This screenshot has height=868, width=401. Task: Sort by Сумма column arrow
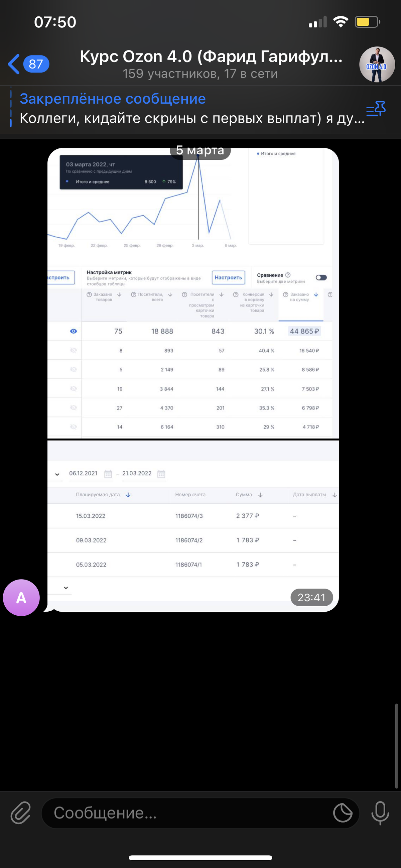pos(260,495)
